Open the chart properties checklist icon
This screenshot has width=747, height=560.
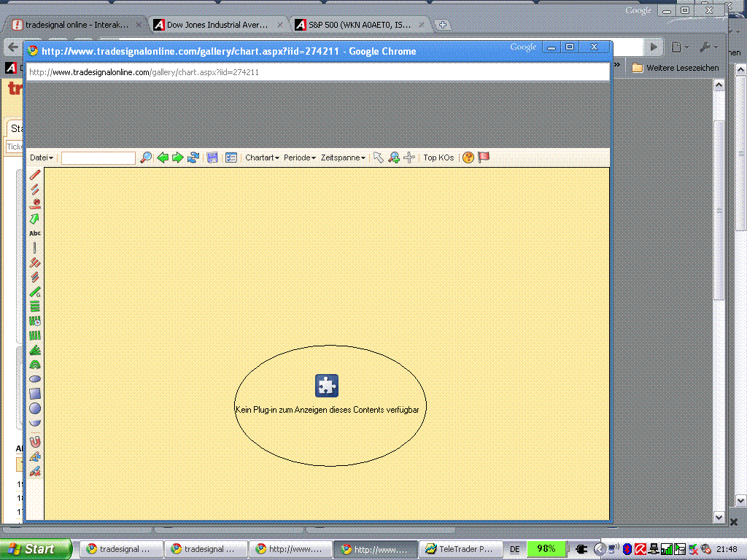click(x=231, y=157)
